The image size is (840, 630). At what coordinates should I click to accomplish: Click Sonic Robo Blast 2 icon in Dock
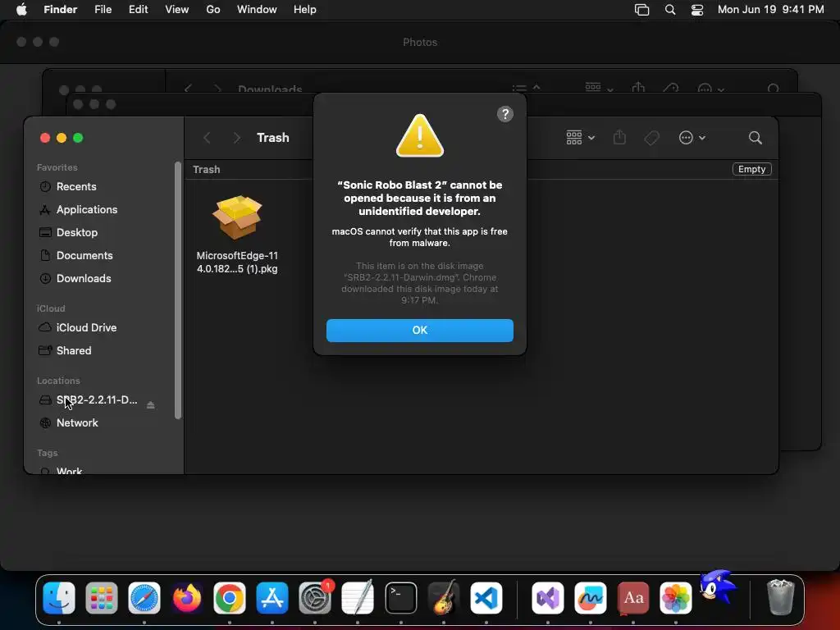[x=719, y=587]
